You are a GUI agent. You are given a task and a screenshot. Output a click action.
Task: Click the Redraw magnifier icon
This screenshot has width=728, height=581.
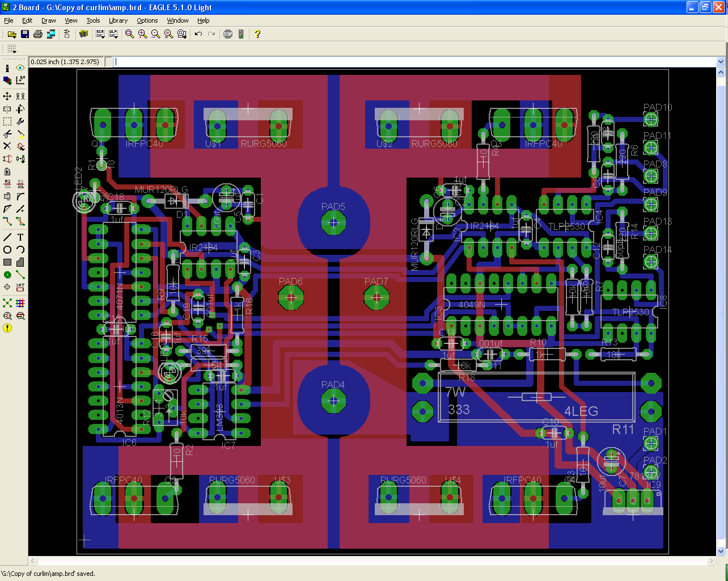(169, 34)
